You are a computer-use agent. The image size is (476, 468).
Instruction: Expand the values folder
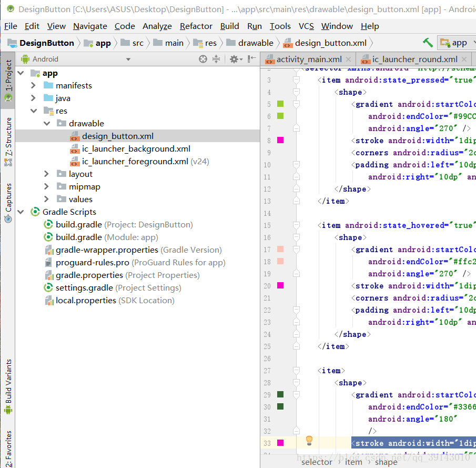click(46, 200)
